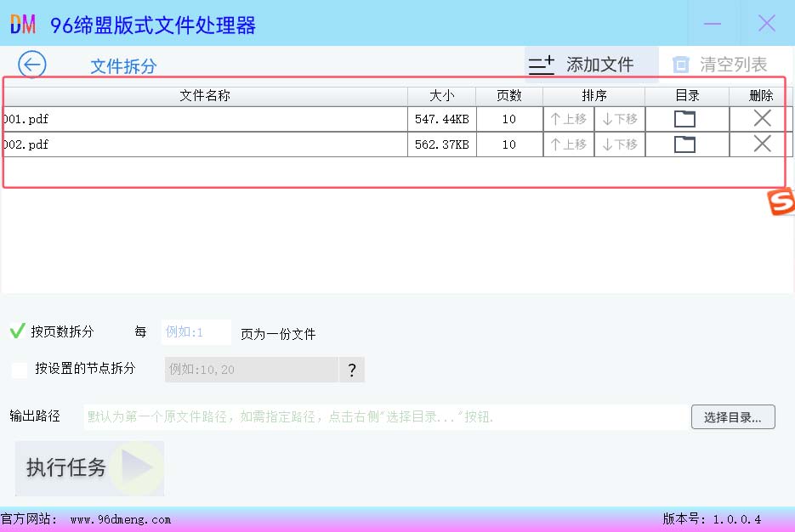795x532 pixels.
Task: Click the 目录 column header
Action: pos(687,95)
